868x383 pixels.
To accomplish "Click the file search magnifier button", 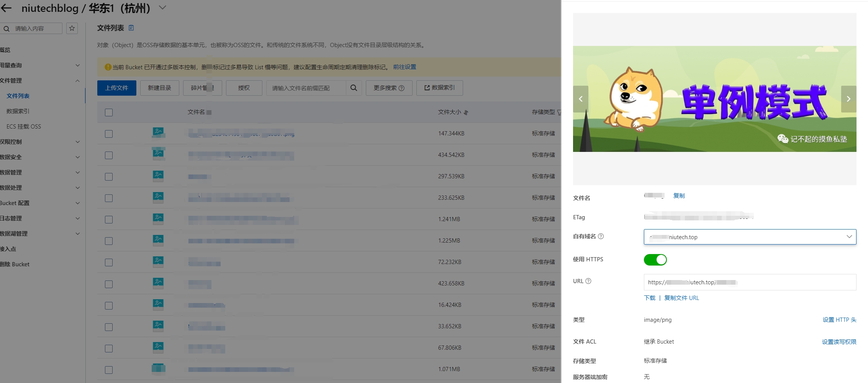I will (x=354, y=88).
